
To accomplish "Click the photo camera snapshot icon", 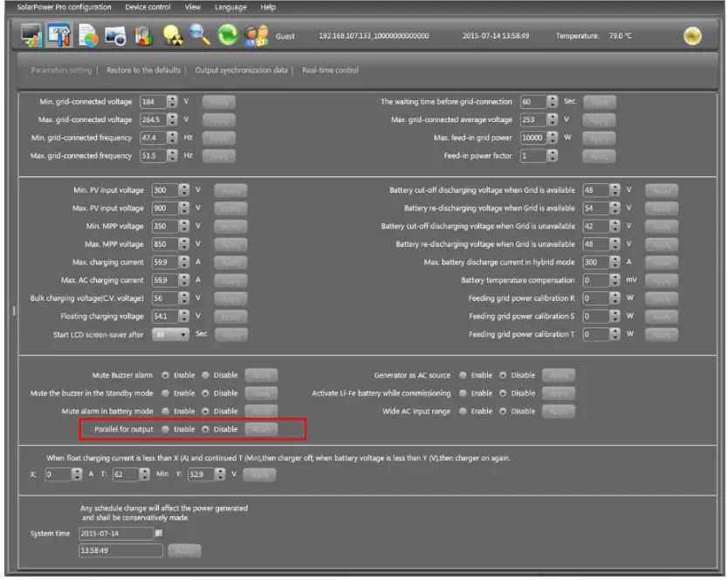I will (115, 36).
